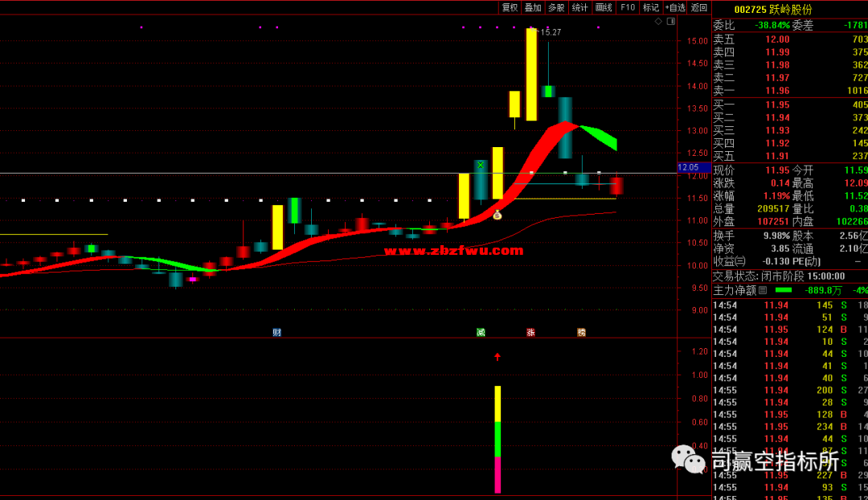Click the 涨跌 value 0.14
Viewport: 868px width, 500px height.
click(x=780, y=183)
